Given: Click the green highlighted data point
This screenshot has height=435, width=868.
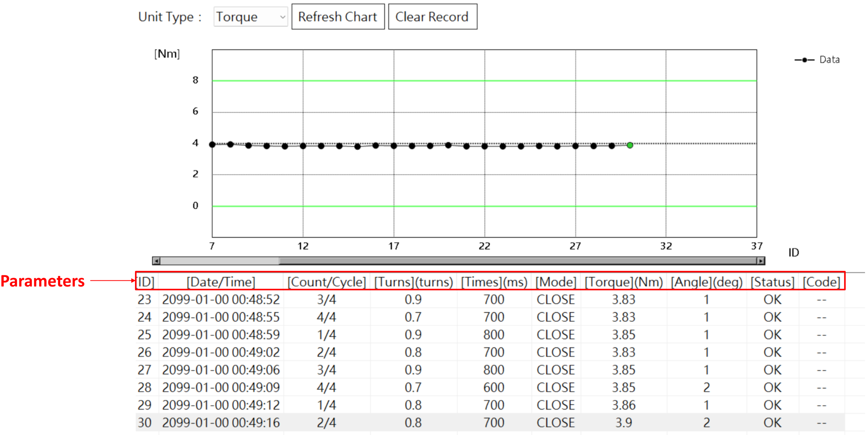Looking at the screenshot, I should [x=630, y=145].
